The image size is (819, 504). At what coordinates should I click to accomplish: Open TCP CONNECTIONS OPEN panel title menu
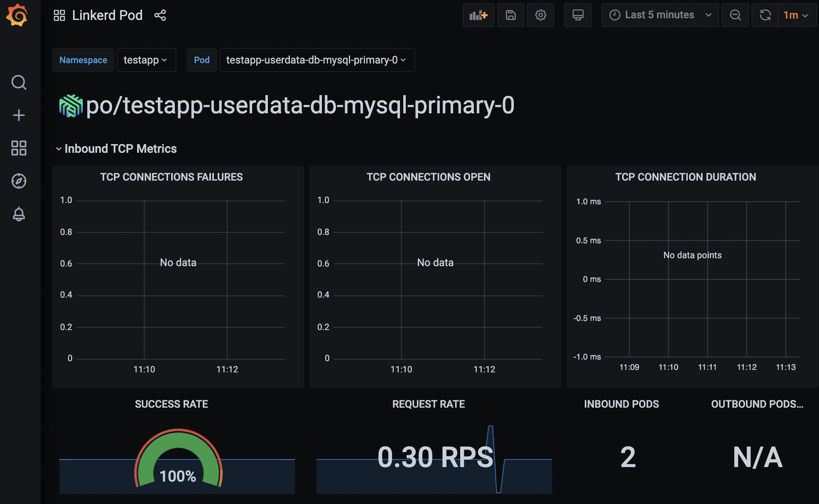428,177
